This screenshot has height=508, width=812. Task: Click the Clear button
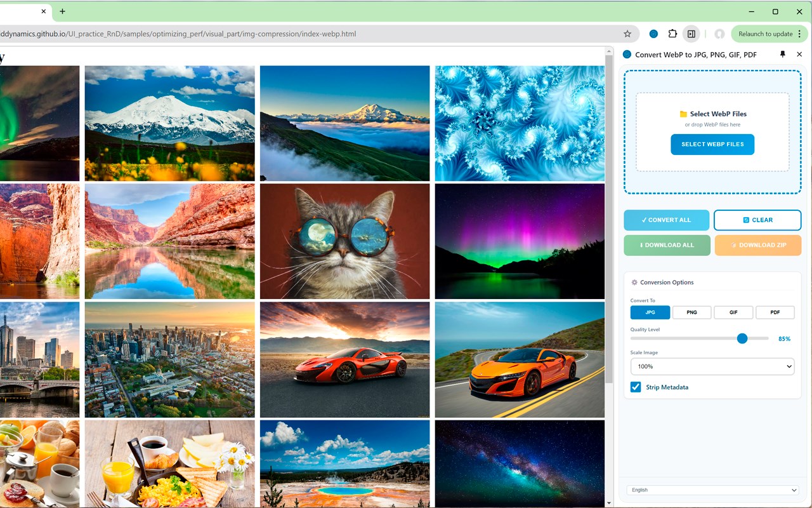tap(757, 220)
